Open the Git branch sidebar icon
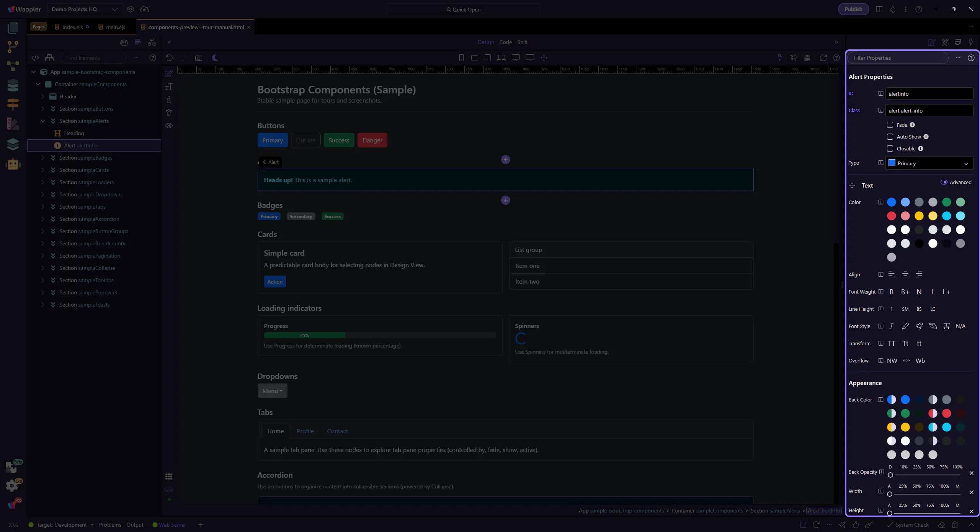This screenshot has width=980, height=532. (x=13, y=47)
